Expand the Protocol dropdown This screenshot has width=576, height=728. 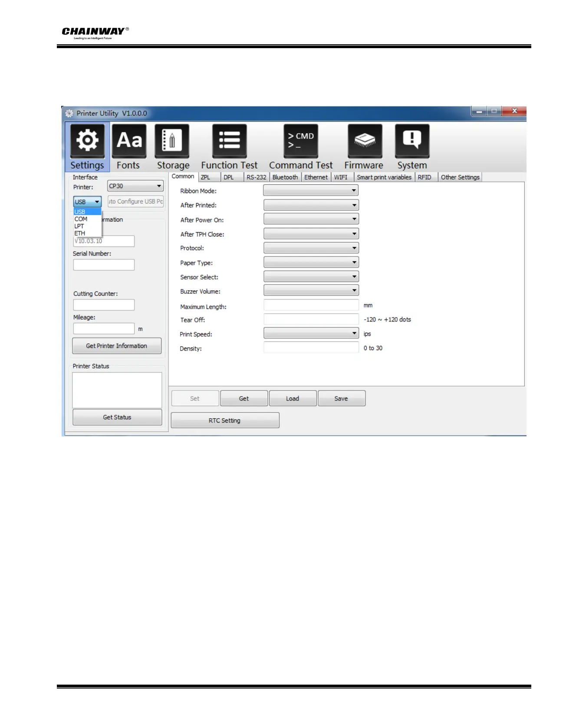pyautogui.click(x=311, y=248)
